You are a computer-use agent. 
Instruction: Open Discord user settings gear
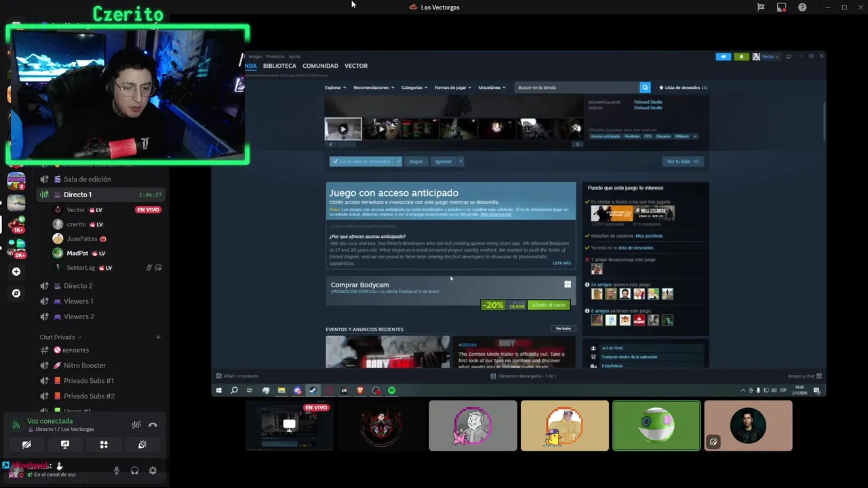click(x=153, y=470)
